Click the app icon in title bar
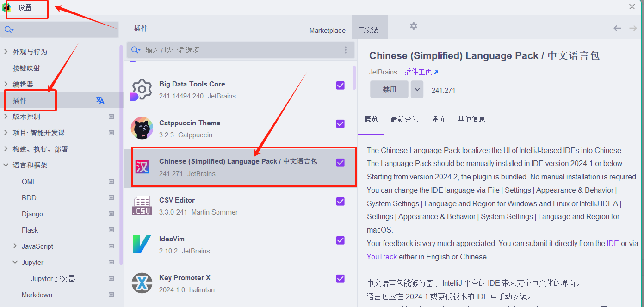644x307 pixels. (x=6, y=7)
